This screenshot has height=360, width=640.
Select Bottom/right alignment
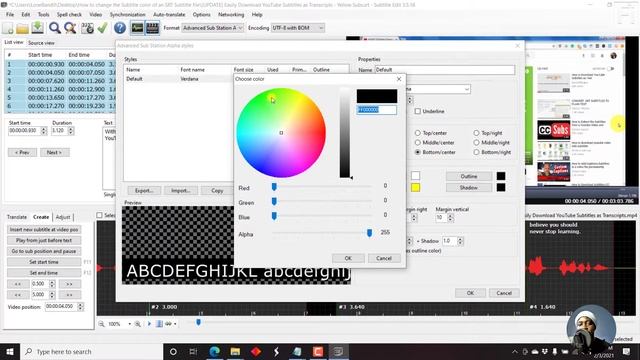[476, 152]
